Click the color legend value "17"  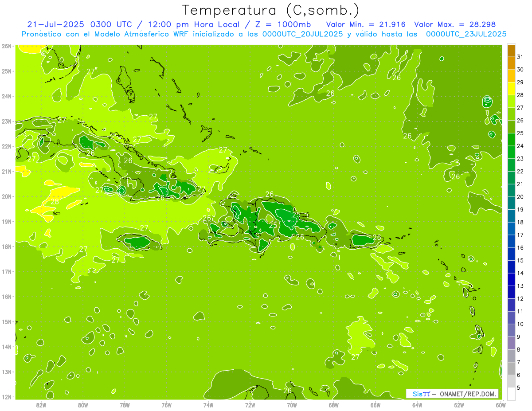coord(520,235)
